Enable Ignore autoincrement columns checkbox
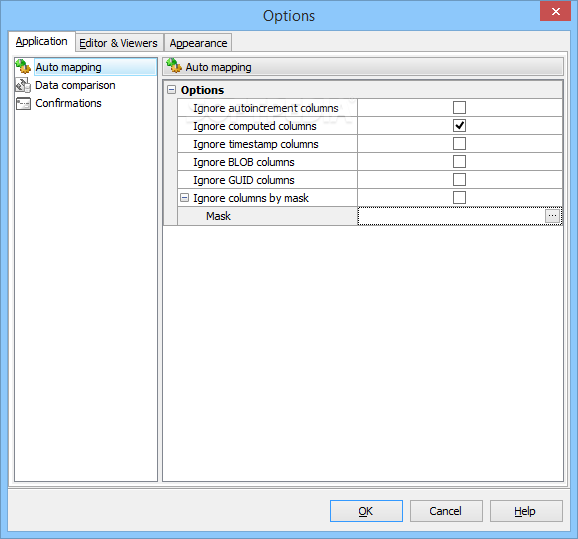The image size is (578, 539). point(459,108)
